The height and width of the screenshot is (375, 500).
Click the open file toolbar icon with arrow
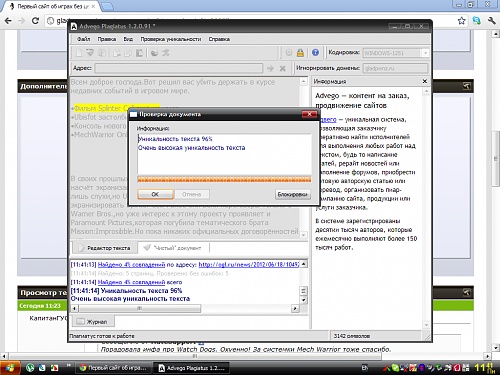pos(90,53)
